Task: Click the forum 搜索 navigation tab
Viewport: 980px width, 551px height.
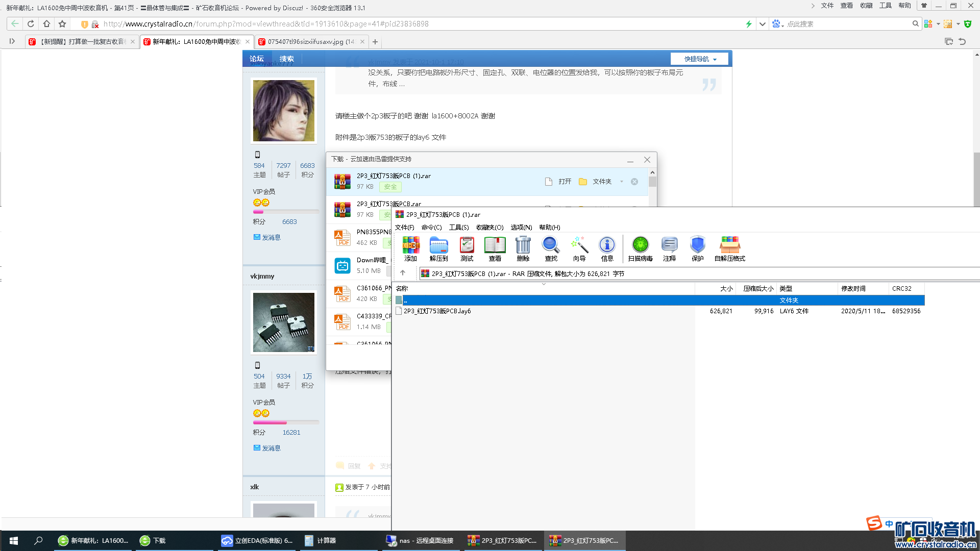Action: (x=286, y=59)
